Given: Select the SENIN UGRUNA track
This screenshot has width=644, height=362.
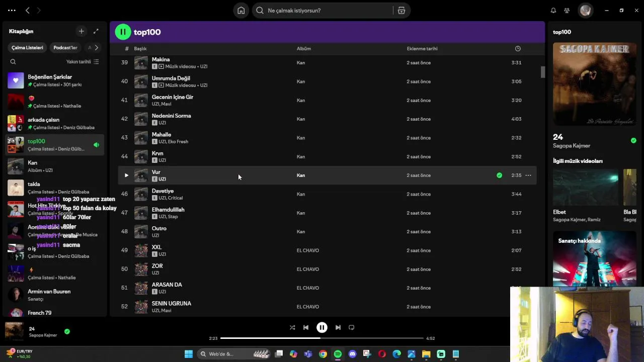Looking at the screenshot, I should tap(172, 304).
